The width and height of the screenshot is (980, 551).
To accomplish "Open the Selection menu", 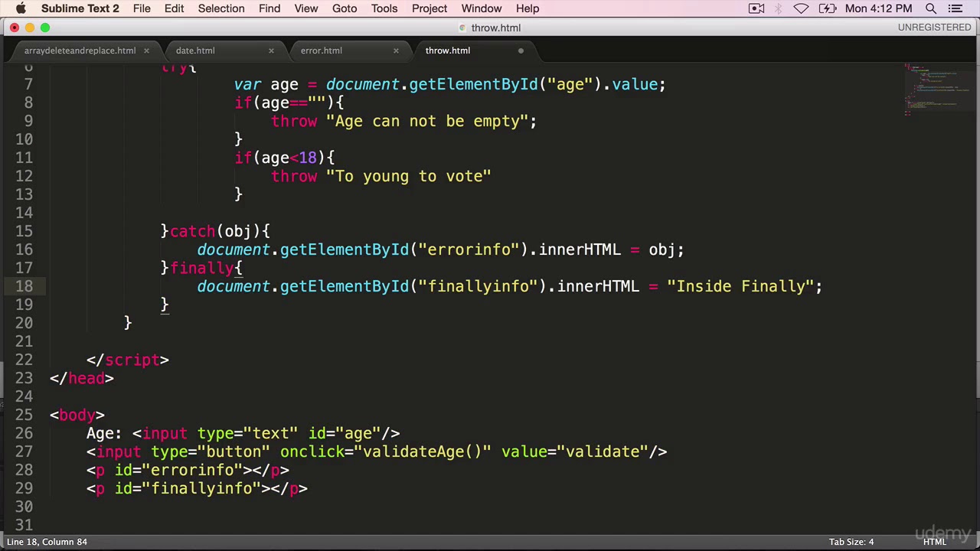I will tap(221, 8).
